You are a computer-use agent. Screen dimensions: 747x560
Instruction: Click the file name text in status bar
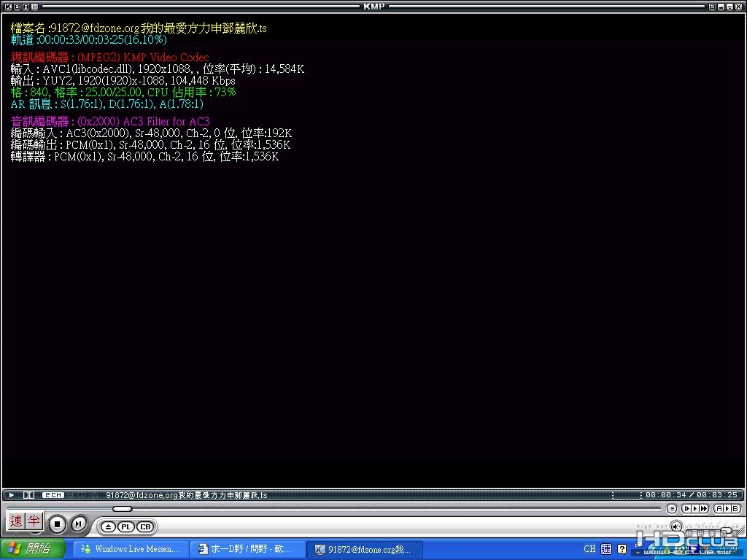(x=186, y=495)
